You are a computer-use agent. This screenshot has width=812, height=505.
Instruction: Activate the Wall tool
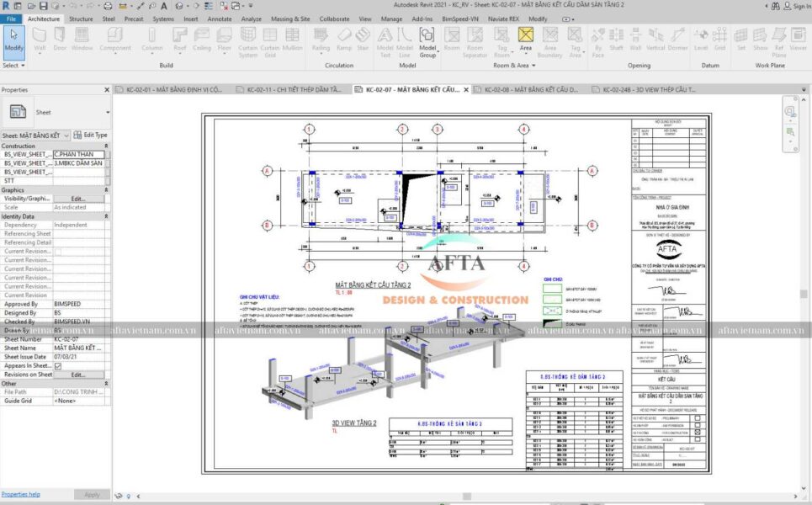coord(39,39)
